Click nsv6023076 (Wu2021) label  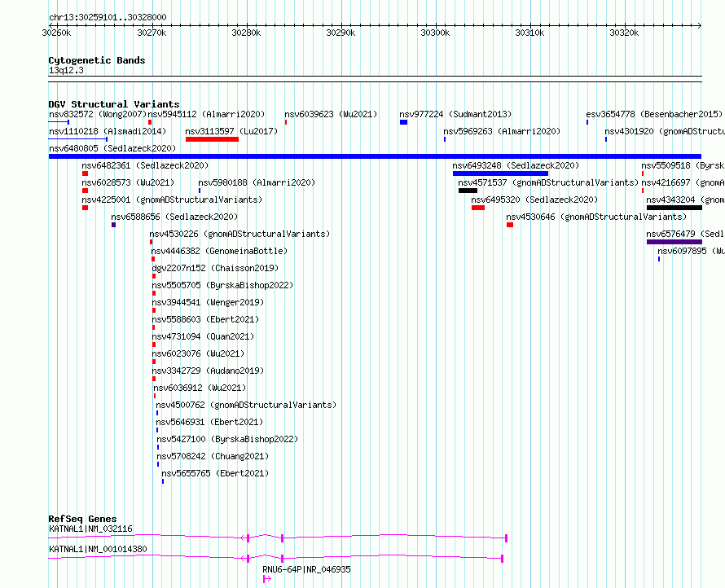pyautogui.click(x=199, y=353)
